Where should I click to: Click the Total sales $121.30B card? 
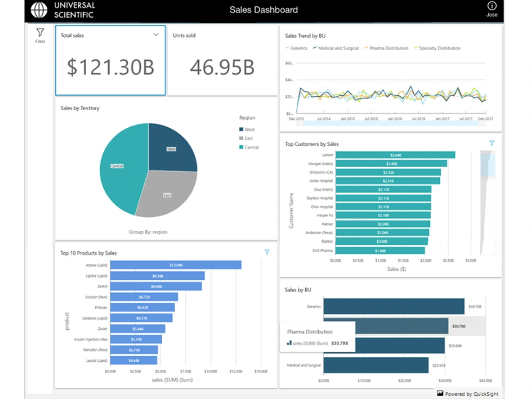[x=111, y=61]
